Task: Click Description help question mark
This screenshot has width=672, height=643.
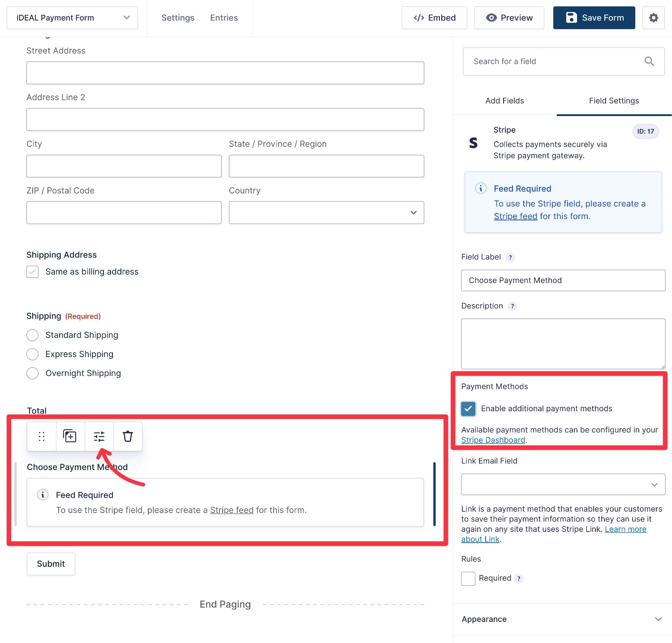Action: click(513, 306)
